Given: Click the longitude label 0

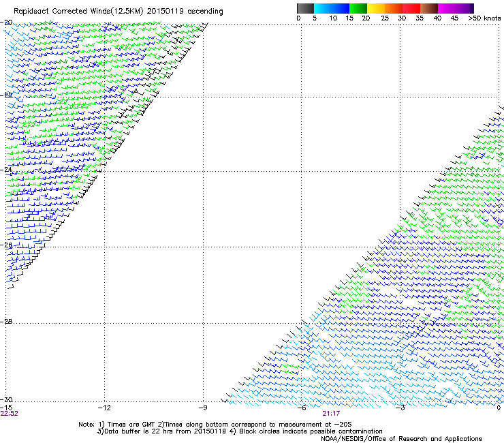Looking at the screenshot, I should 499,408.
